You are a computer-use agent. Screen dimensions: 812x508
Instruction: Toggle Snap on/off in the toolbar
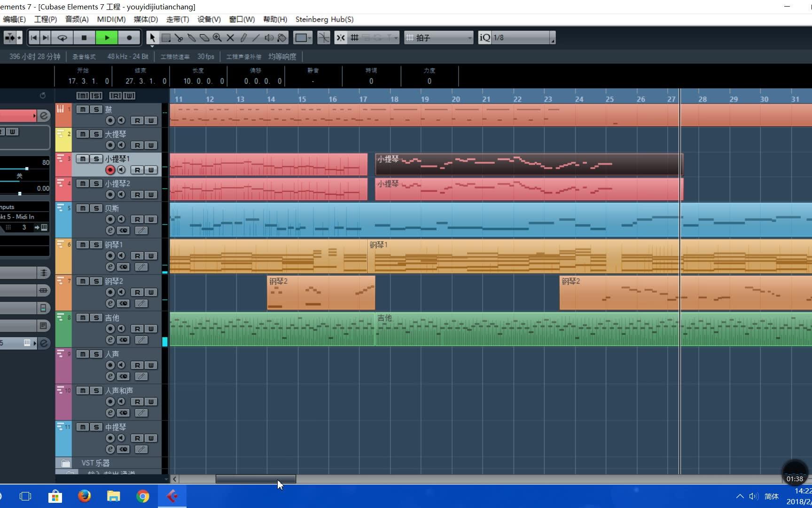click(341, 38)
